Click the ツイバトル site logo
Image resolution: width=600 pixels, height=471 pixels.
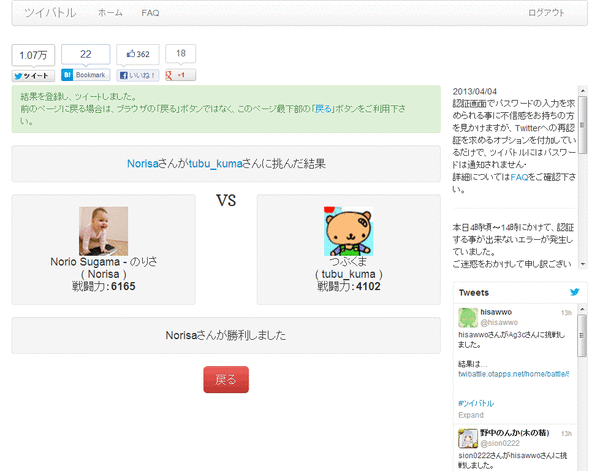pyautogui.click(x=50, y=13)
